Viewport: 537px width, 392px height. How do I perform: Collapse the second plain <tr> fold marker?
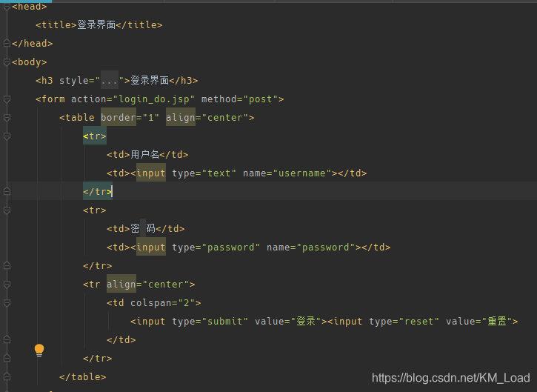click(7, 210)
